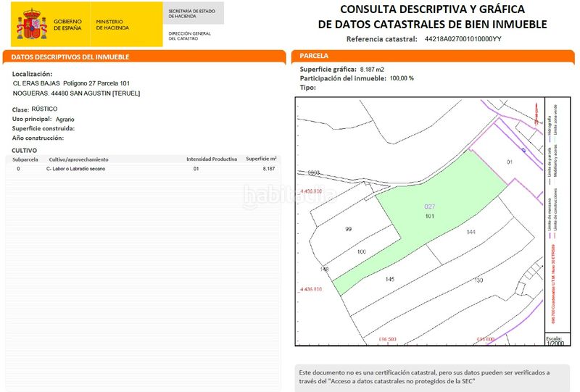Click the Escala 1/2000 scale box

554,340
